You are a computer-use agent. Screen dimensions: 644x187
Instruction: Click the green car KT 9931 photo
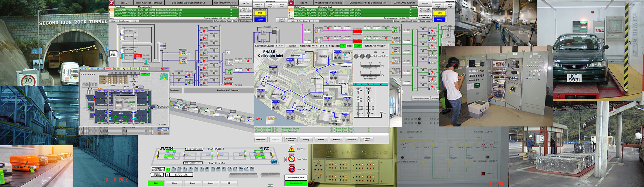coord(598,50)
